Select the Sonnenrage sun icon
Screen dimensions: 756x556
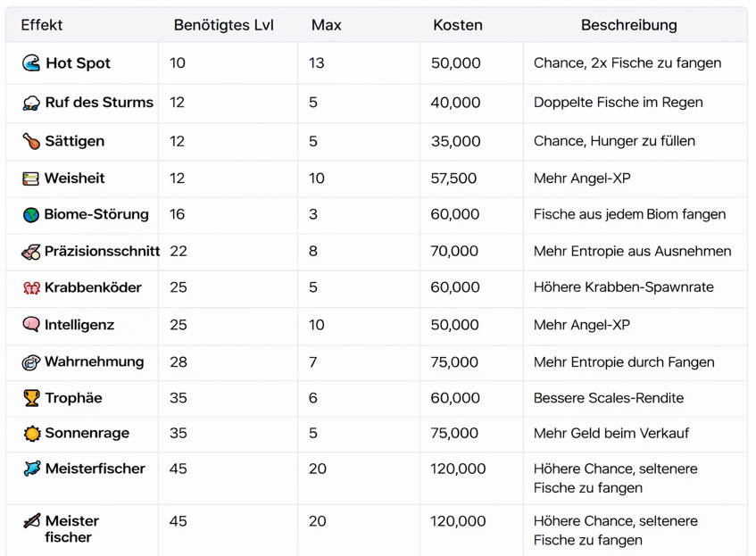tap(32, 434)
